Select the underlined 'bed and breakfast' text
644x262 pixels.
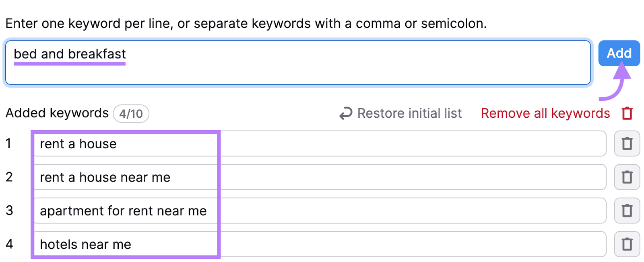70,54
